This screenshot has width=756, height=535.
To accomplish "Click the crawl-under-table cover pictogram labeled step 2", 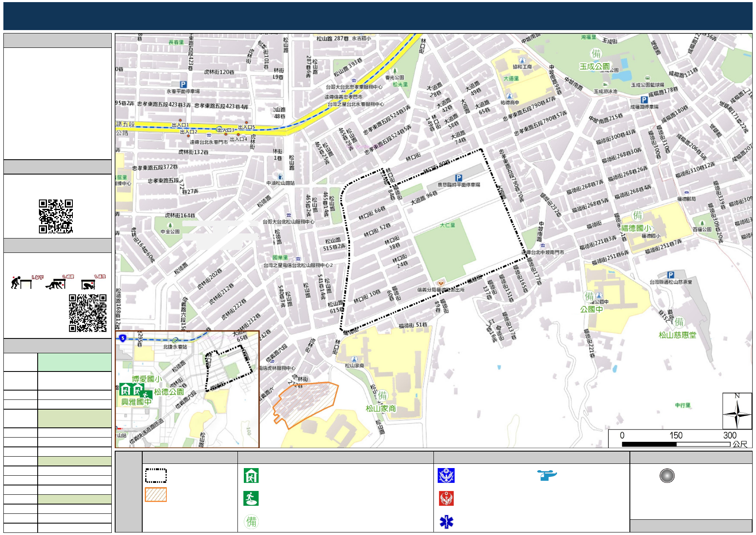I will click(x=59, y=282).
